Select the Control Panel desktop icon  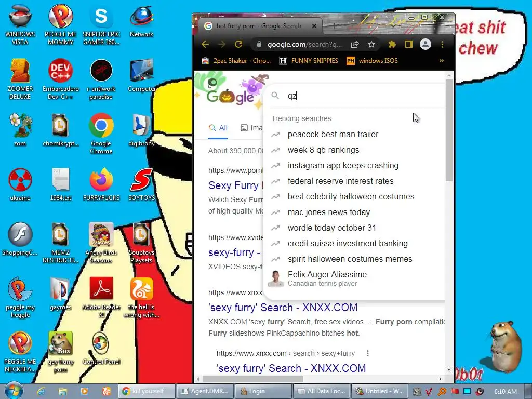(x=101, y=348)
